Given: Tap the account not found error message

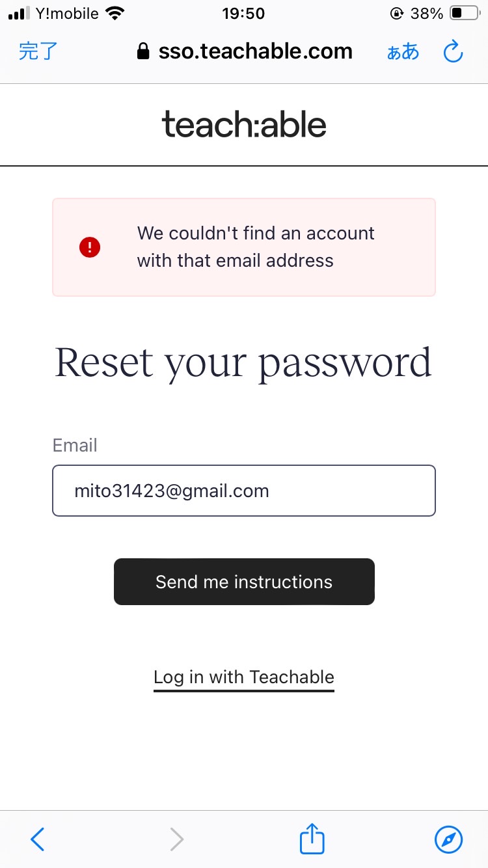Looking at the screenshot, I should pos(256,247).
